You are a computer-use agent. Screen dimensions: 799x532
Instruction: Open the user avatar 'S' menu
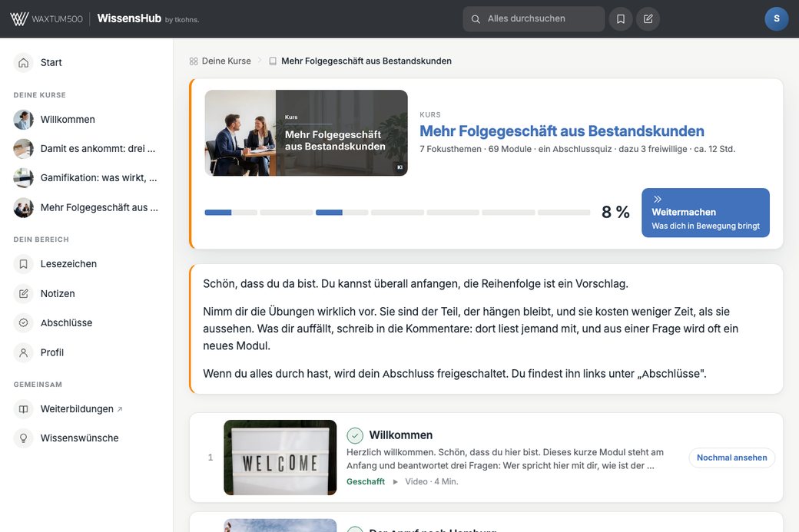[777, 19]
